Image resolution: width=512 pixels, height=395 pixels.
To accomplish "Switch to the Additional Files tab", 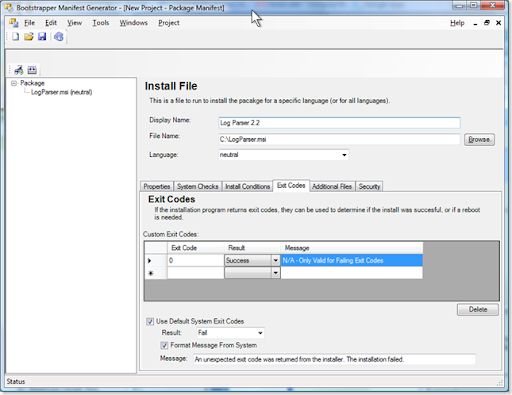I will (332, 186).
